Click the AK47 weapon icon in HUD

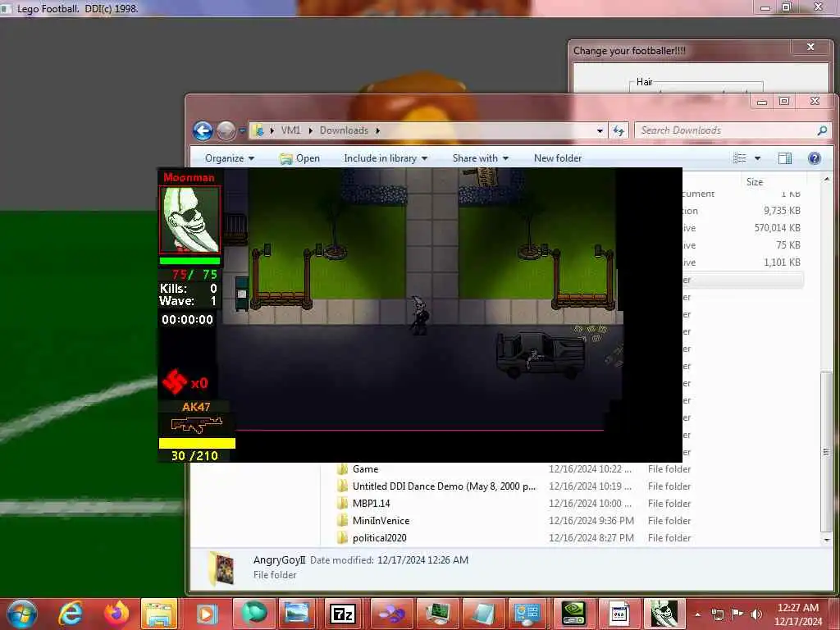(x=197, y=425)
